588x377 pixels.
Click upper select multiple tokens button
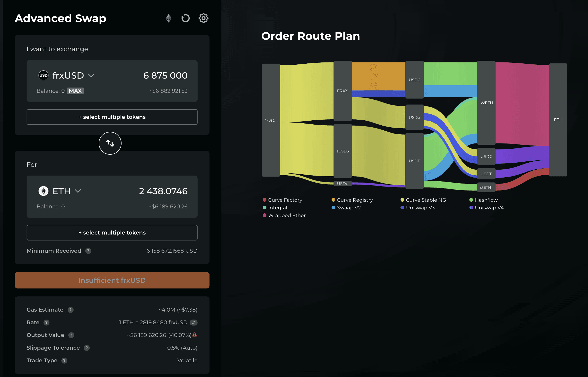point(112,117)
